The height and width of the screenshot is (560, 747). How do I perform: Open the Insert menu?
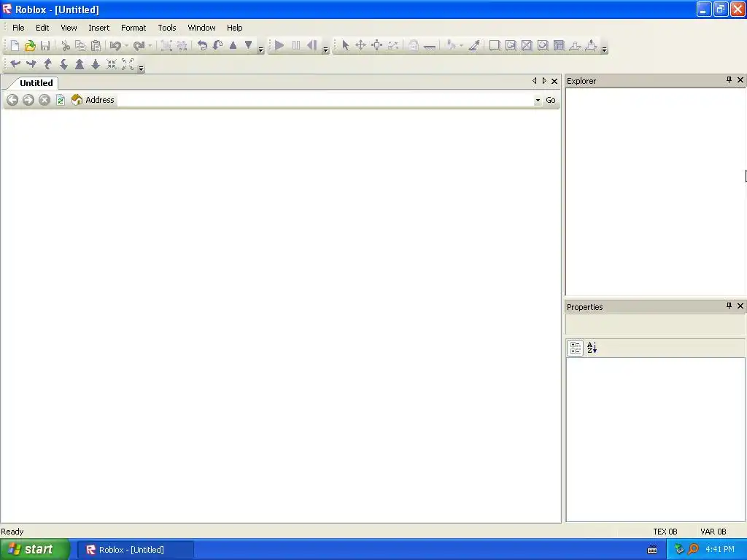(98, 28)
